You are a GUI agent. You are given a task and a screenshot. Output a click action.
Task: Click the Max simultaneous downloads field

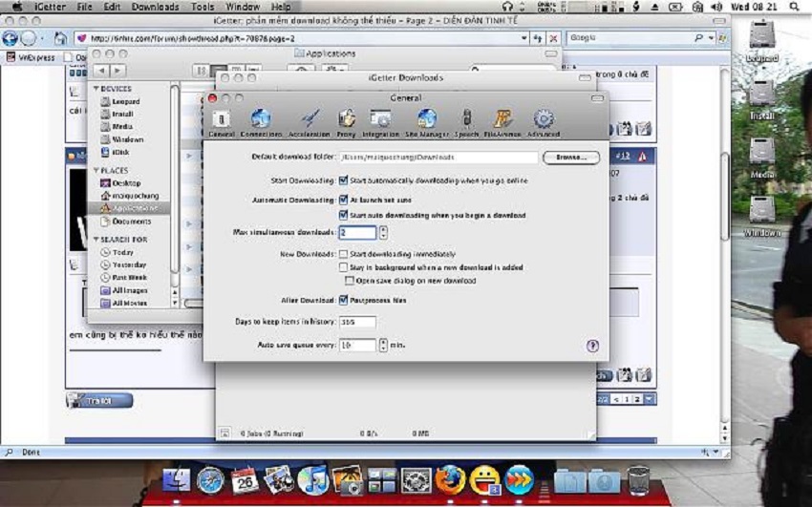coord(357,232)
